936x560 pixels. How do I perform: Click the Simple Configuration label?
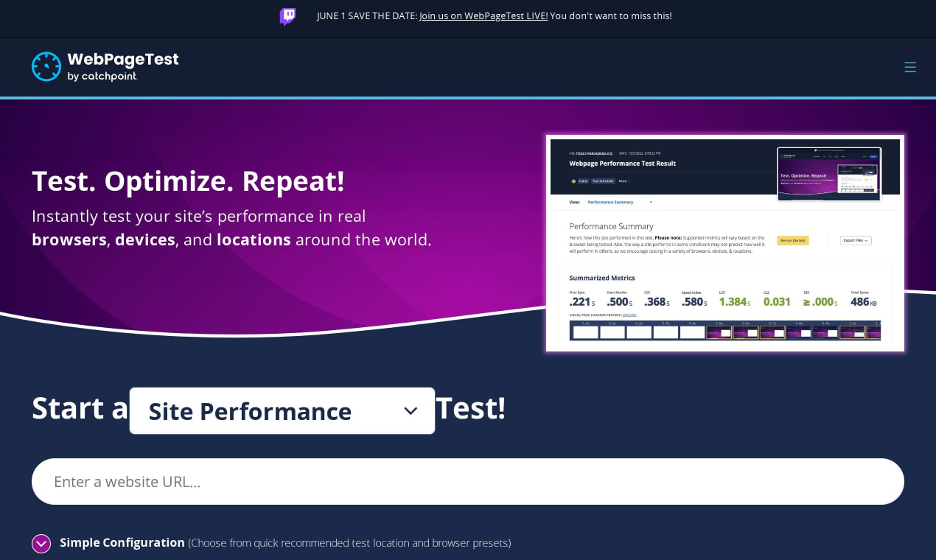[x=122, y=543]
